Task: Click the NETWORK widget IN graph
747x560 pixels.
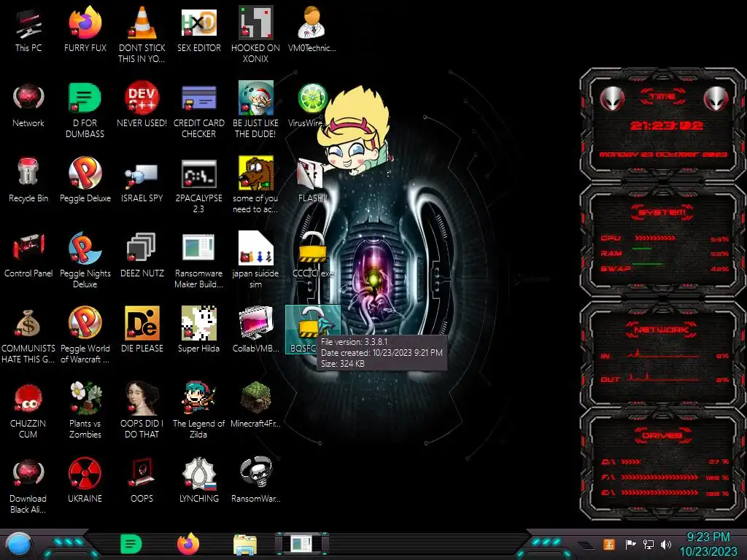Action: (x=664, y=354)
